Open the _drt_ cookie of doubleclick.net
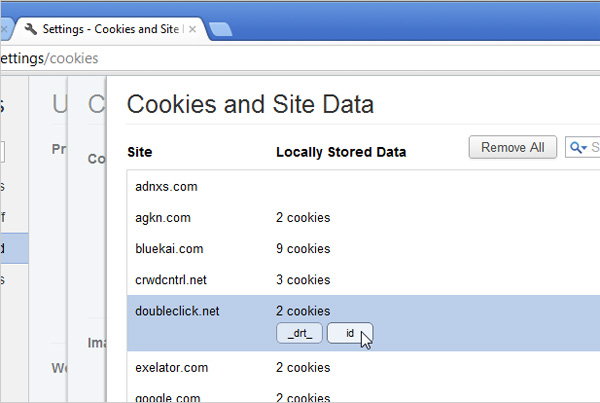The width and height of the screenshot is (600, 403). point(300,334)
